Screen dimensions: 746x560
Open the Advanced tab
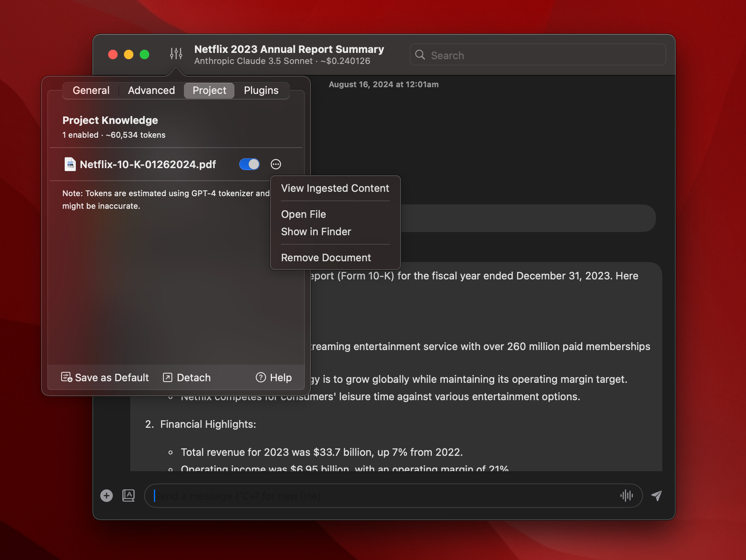[x=151, y=90]
